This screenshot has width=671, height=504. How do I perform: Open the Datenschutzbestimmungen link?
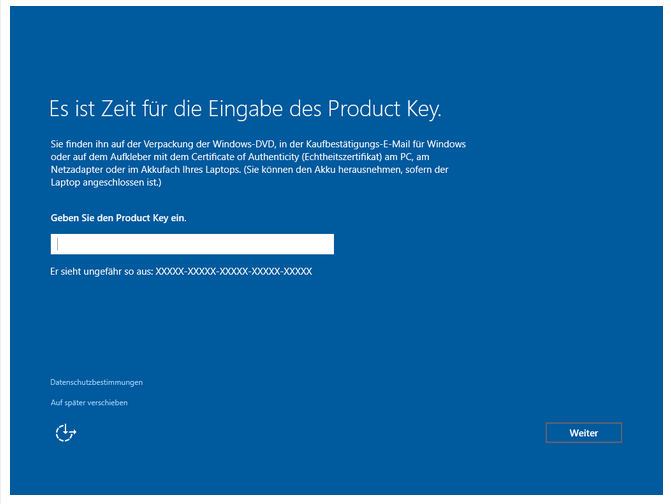pyautogui.click(x=96, y=382)
